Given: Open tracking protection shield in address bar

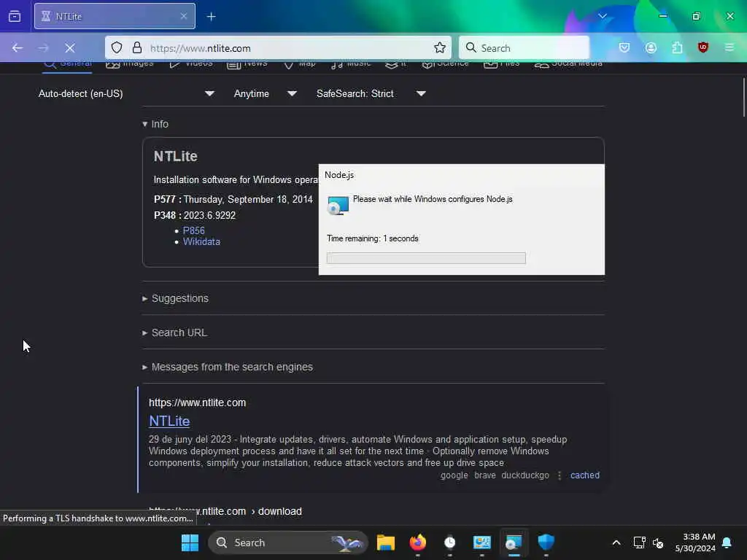Looking at the screenshot, I should [117, 47].
